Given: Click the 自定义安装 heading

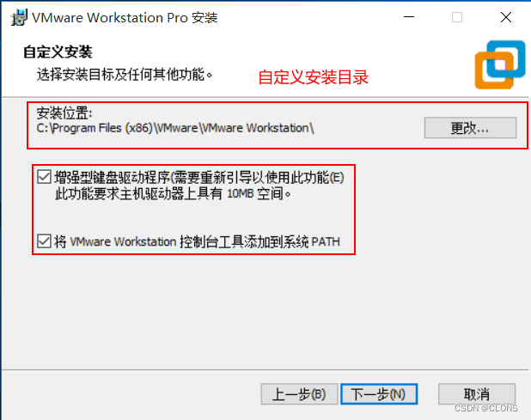Looking at the screenshot, I should point(58,52).
